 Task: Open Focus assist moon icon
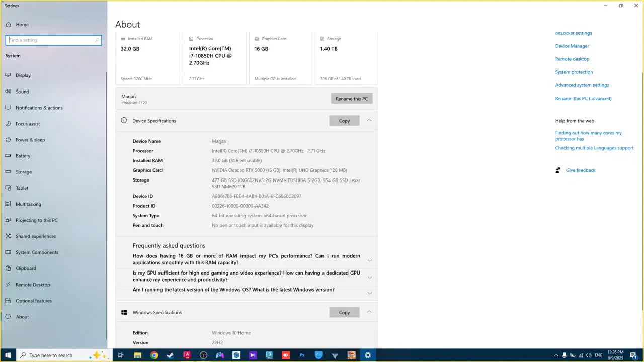[x=8, y=124]
